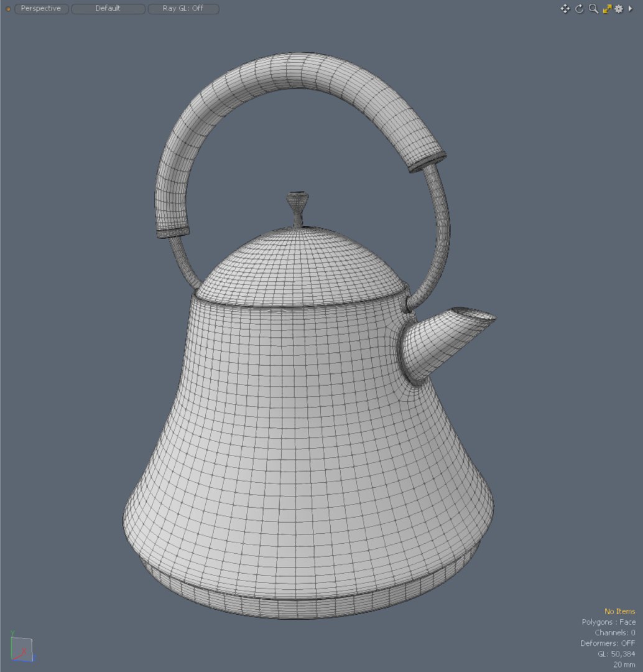The height and width of the screenshot is (672, 643).
Task: Click the 'GL: 50,384' status text
Action: (616, 654)
